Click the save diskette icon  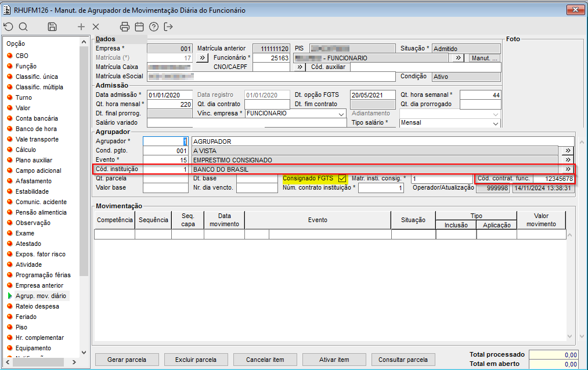pyautogui.click(x=52, y=27)
